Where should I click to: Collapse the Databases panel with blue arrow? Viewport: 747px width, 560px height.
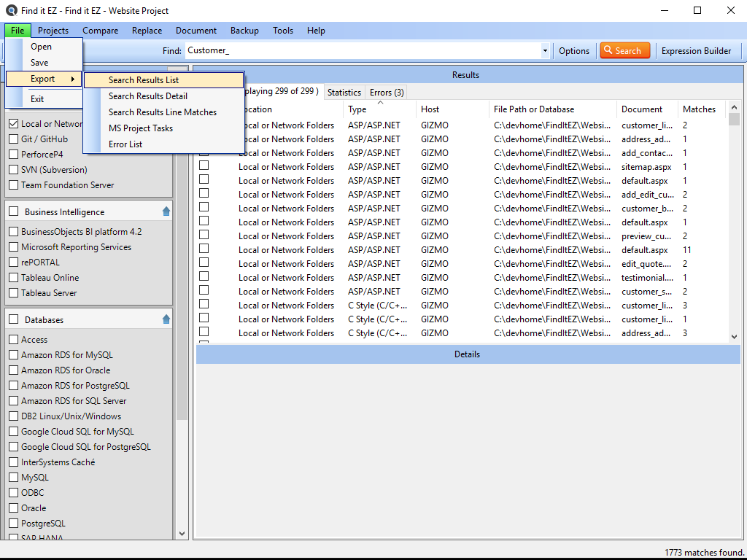(166, 319)
